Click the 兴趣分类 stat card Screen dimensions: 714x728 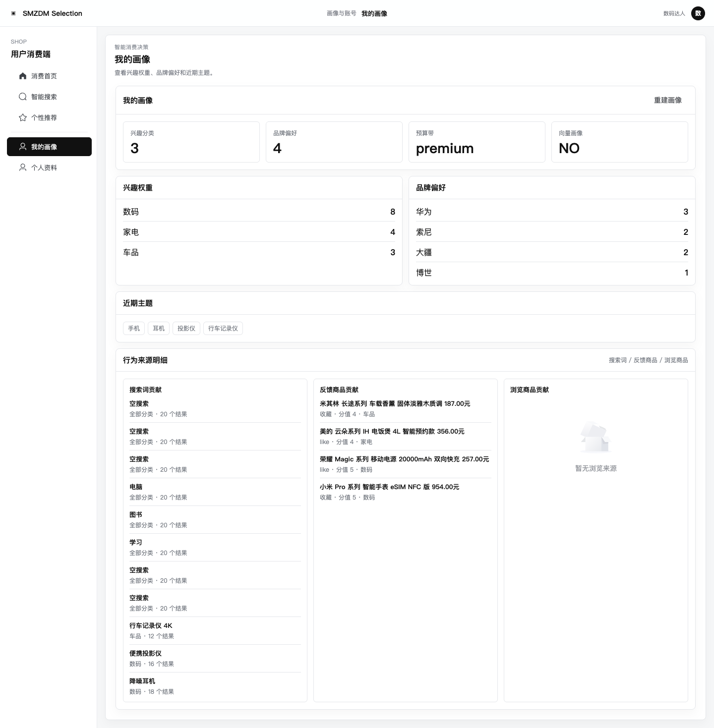click(x=191, y=142)
